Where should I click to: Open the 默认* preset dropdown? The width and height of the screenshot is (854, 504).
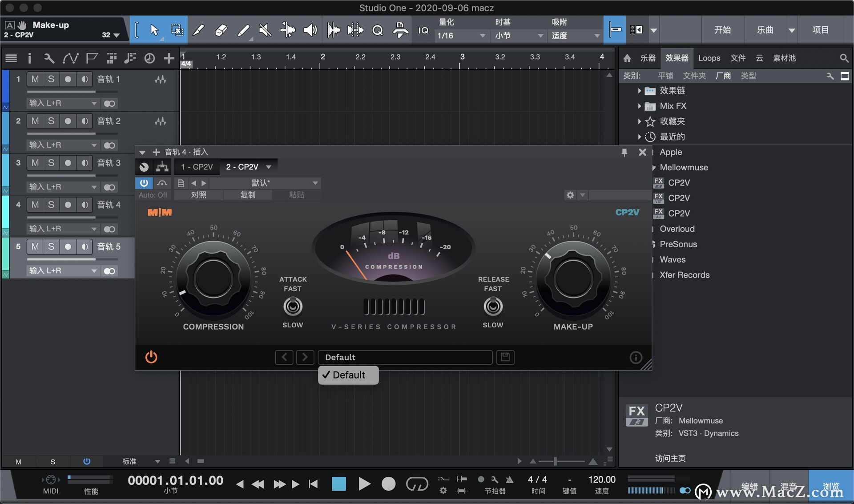[265, 183]
